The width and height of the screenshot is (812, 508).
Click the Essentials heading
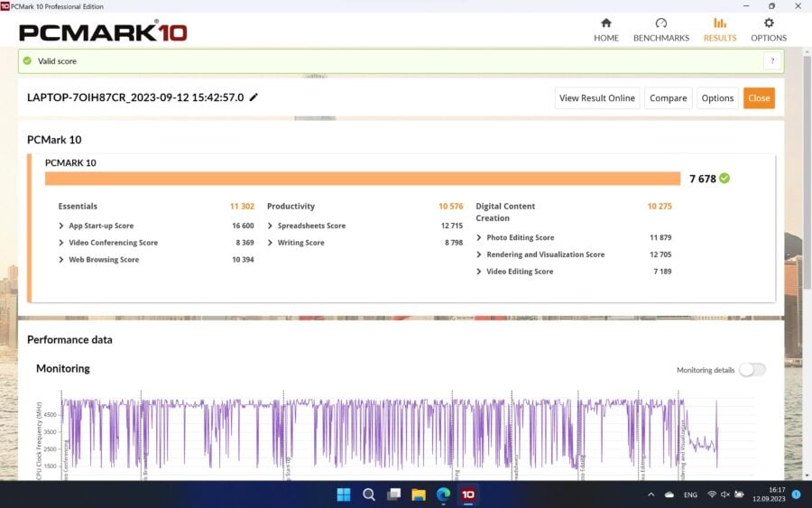[x=78, y=206]
